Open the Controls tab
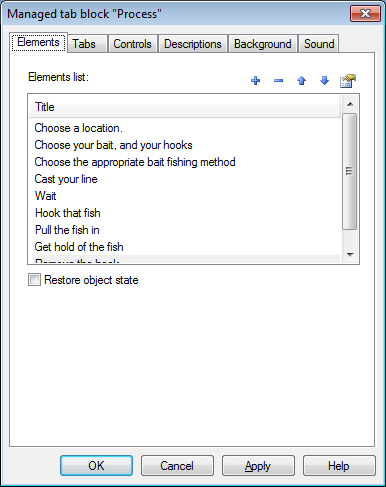 pyautogui.click(x=132, y=44)
